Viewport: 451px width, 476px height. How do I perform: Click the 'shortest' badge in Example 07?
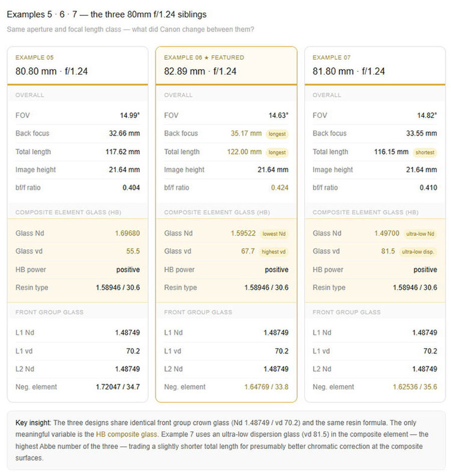[x=424, y=152]
